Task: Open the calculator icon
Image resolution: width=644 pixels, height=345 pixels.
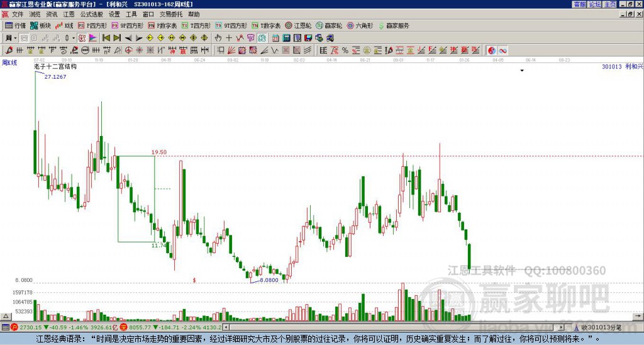Action: [x=287, y=38]
